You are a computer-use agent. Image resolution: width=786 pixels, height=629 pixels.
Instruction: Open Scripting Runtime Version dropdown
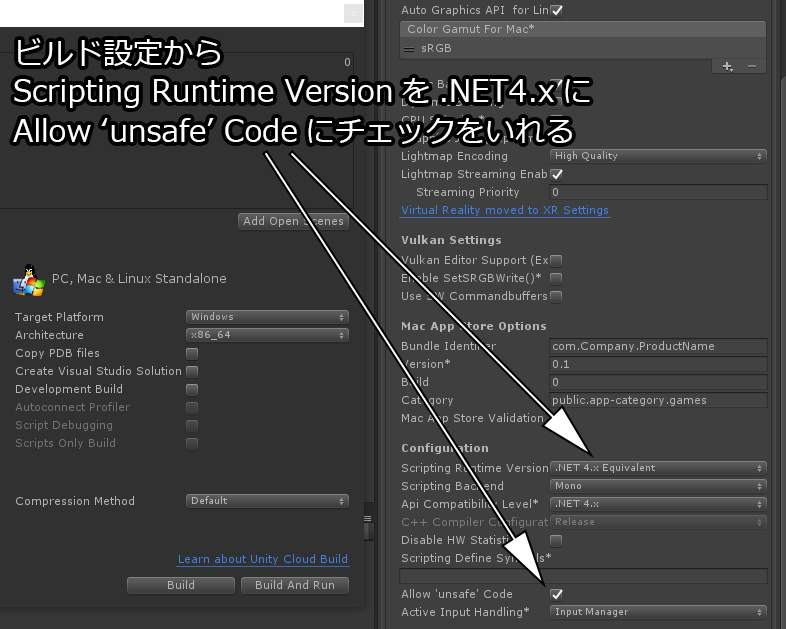tap(658, 468)
